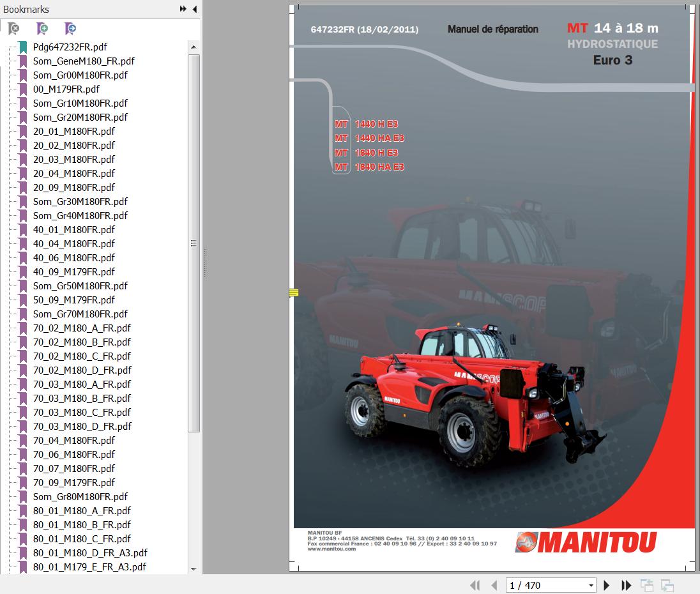Click the bookmark icon beside 50_09_M179FR.pdf

(23, 300)
